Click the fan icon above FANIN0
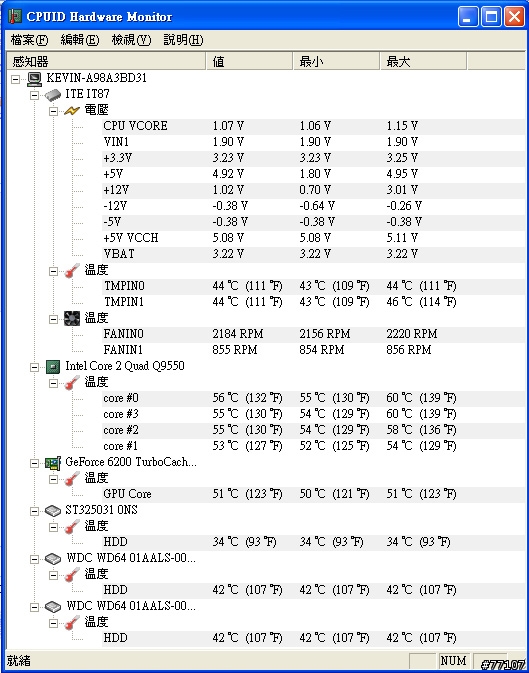Screen dimensions: 529x673 pos(72,318)
